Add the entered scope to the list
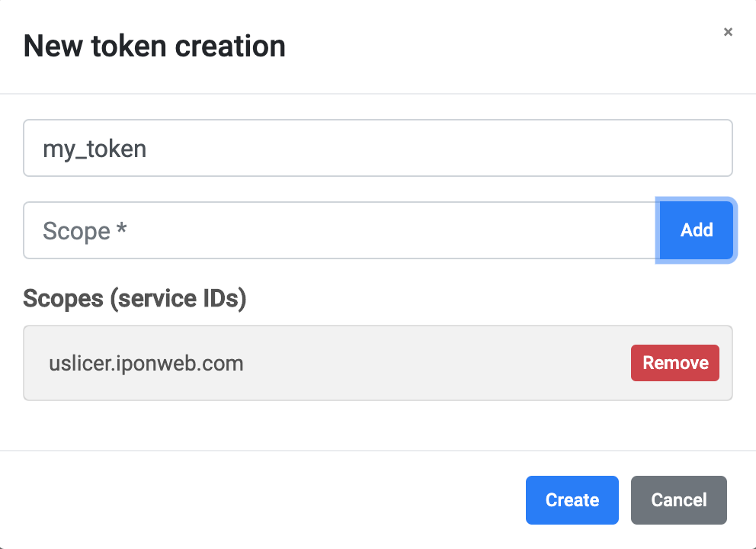The image size is (756, 549). pyautogui.click(x=696, y=230)
